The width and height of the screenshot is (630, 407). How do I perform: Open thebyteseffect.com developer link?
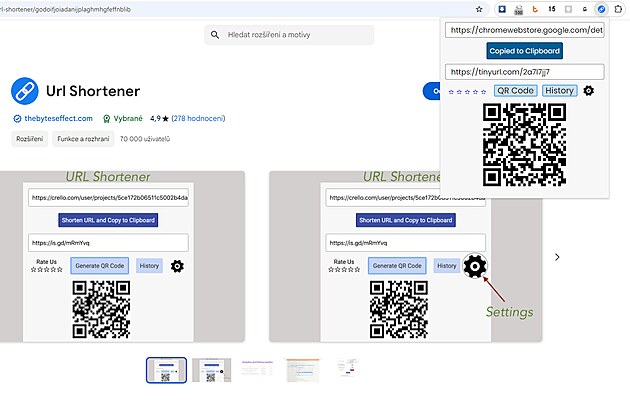point(58,118)
